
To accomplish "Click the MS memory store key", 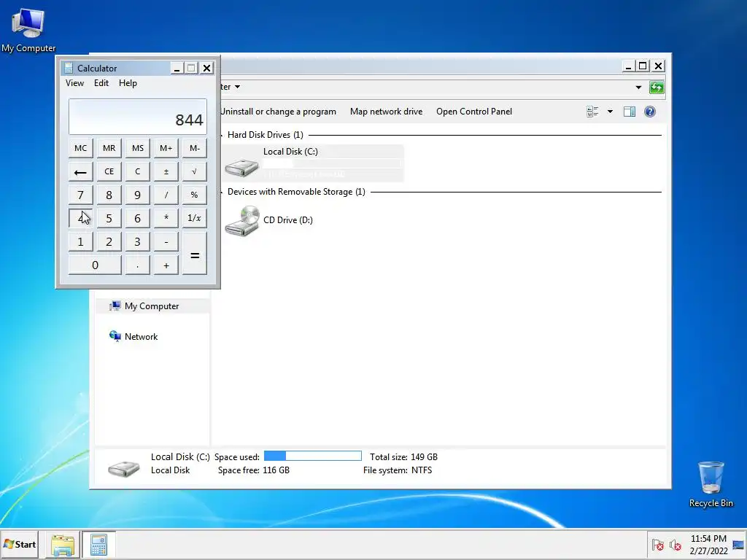I will pos(138,148).
